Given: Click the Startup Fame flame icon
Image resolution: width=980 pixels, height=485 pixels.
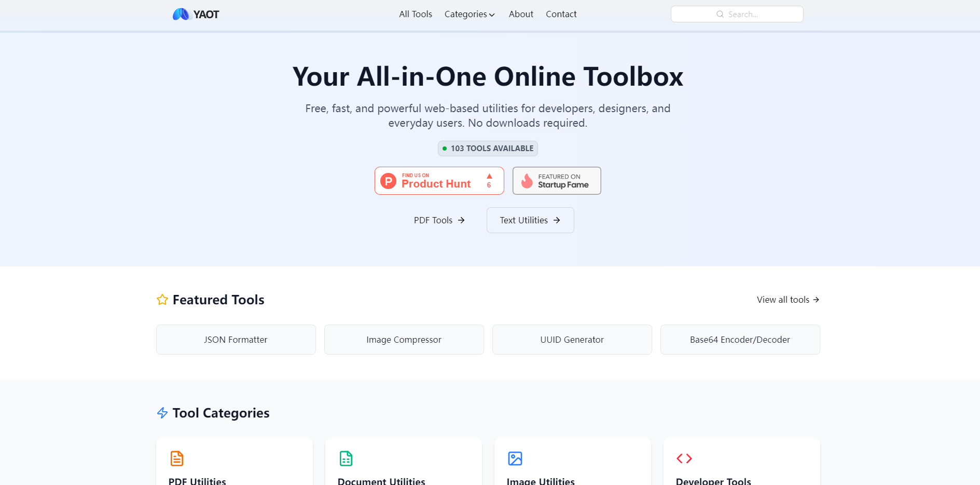Looking at the screenshot, I should coord(527,181).
